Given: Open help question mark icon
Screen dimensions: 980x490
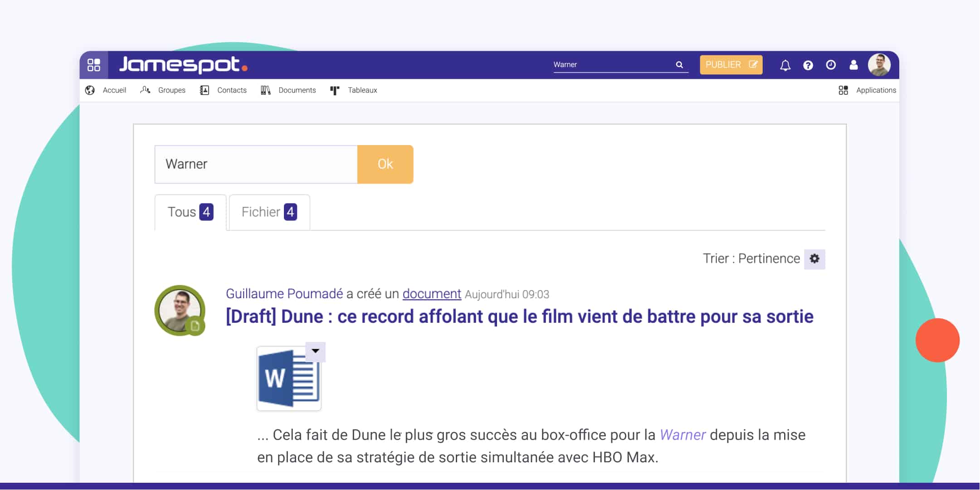Looking at the screenshot, I should (808, 65).
